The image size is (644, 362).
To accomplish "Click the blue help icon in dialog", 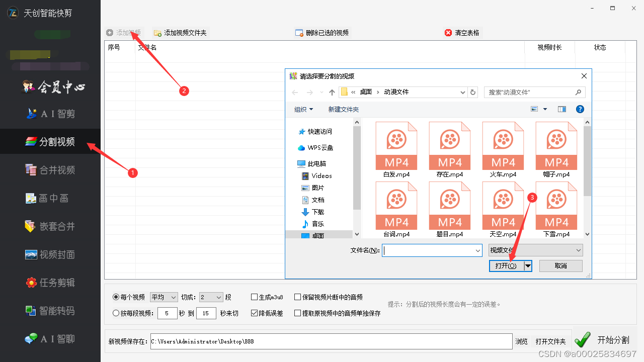I will [x=580, y=109].
